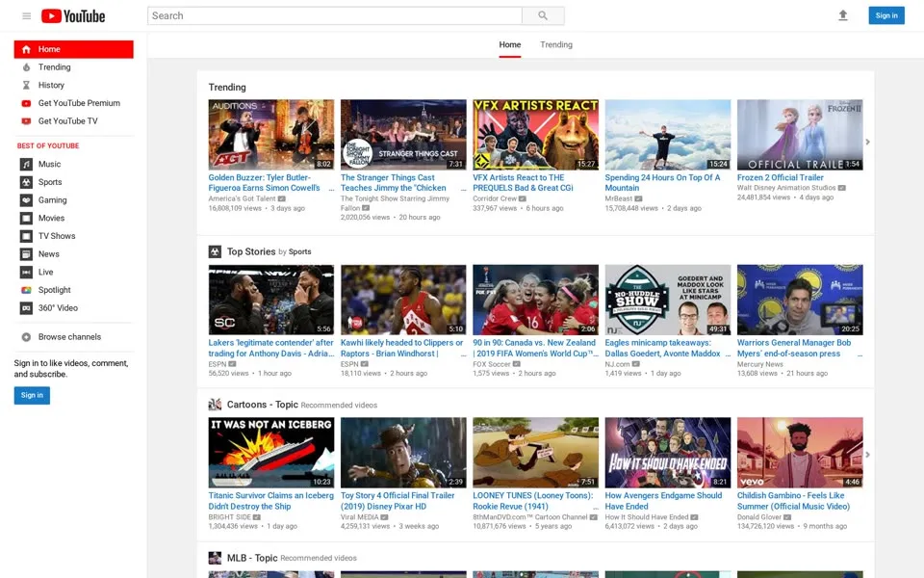This screenshot has width=924, height=578.
Task: Click the MLB topic avatar icon
Action: click(x=215, y=558)
